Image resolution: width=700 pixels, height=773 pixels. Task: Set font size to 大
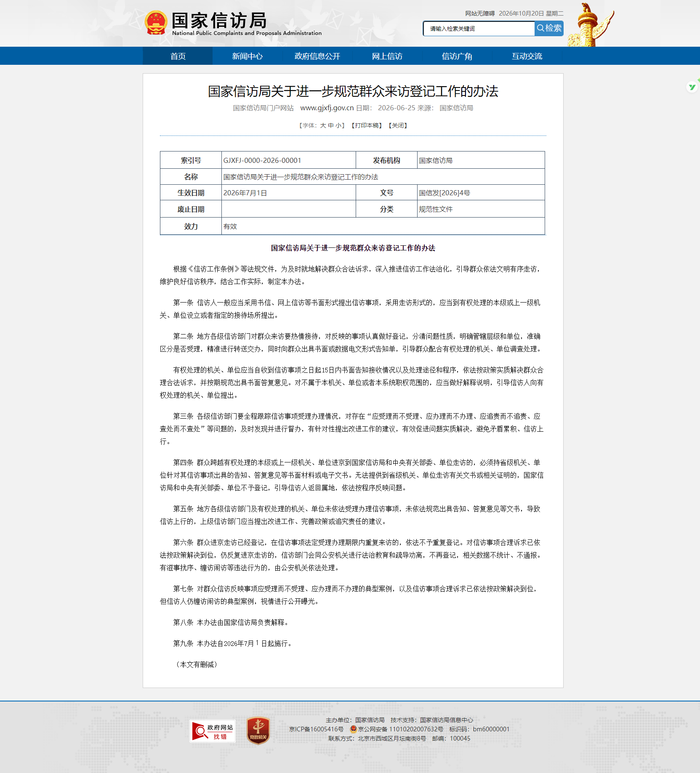(323, 125)
